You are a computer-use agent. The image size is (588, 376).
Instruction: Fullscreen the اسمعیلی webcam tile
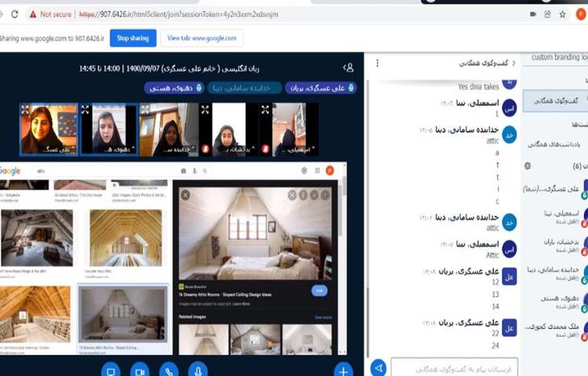coord(265,110)
